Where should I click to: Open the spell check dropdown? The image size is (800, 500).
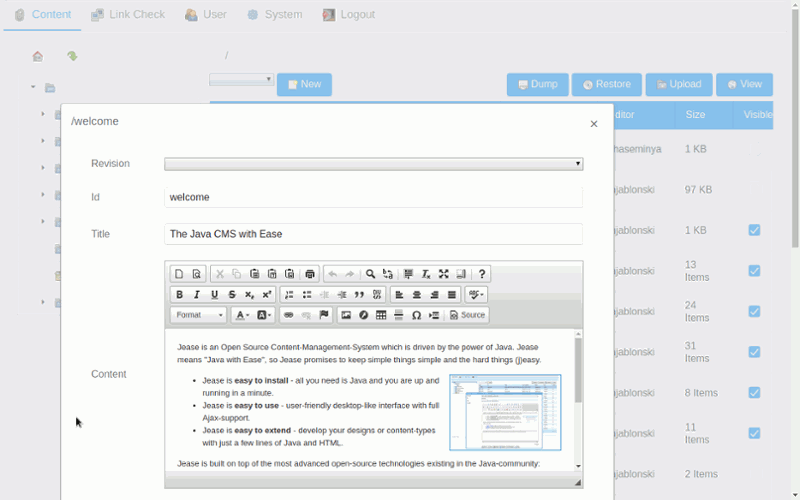pyautogui.click(x=476, y=294)
